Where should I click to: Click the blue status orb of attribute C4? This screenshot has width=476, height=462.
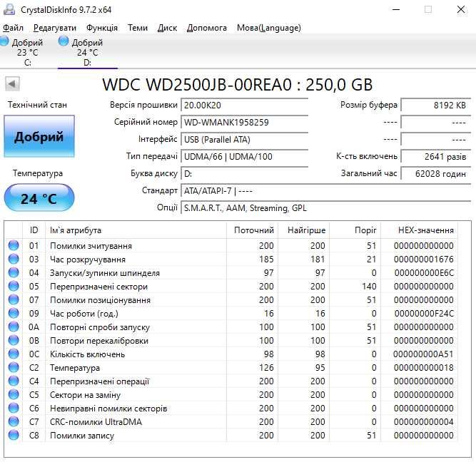14,381
